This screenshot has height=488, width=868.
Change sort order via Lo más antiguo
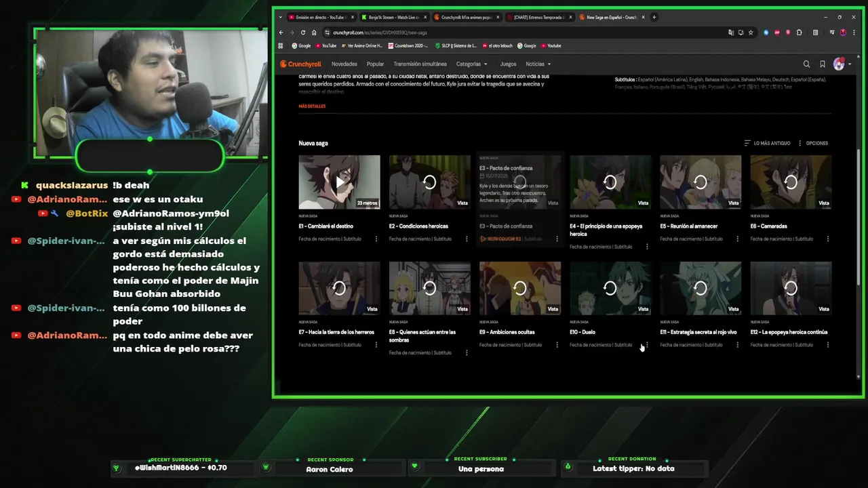(767, 143)
